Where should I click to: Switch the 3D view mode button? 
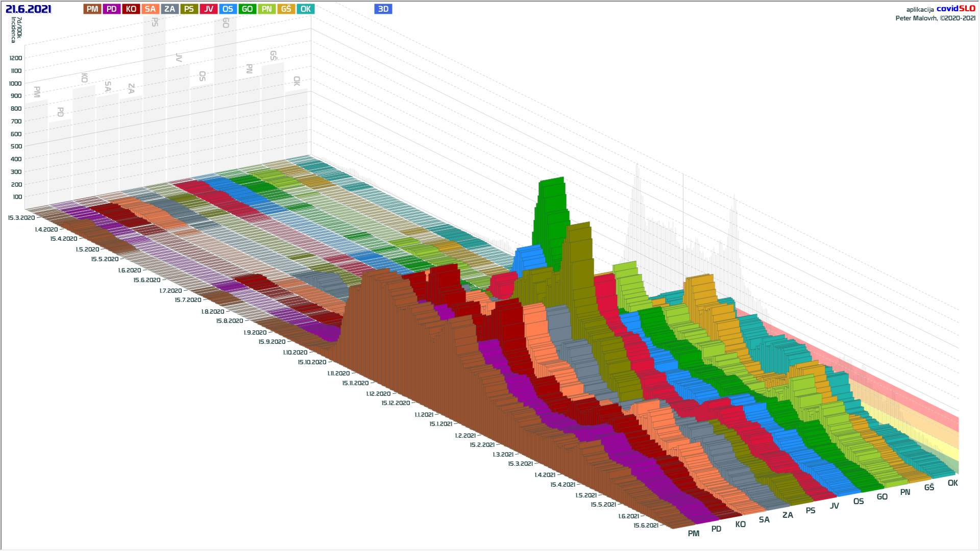coord(383,9)
